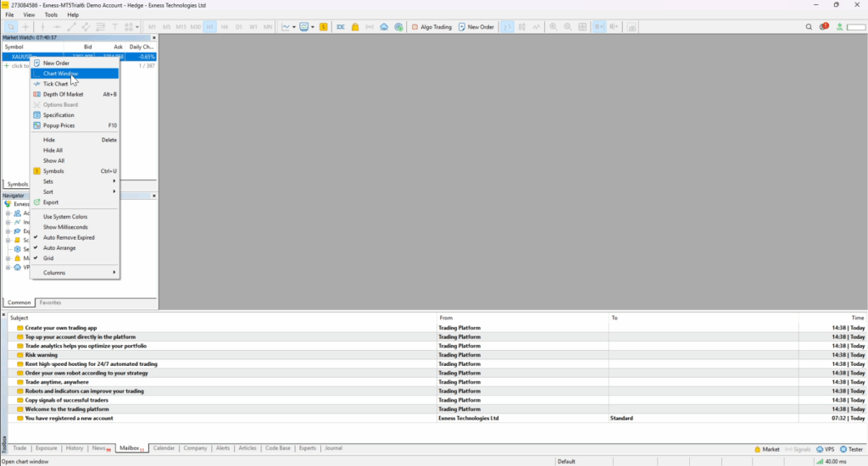Click the IDE MetaEditor toolbar icon

click(x=341, y=27)
